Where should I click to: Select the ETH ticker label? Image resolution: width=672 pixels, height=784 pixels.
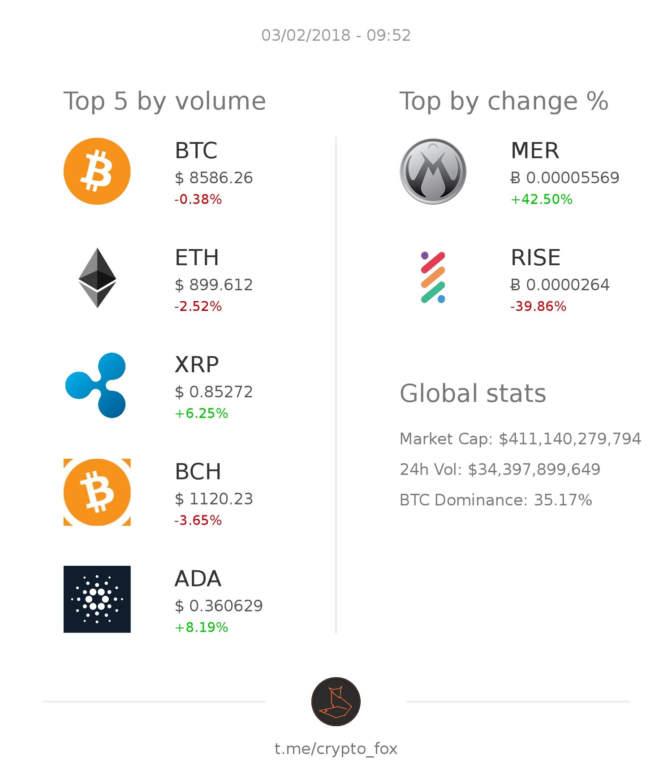coord(197,258)
